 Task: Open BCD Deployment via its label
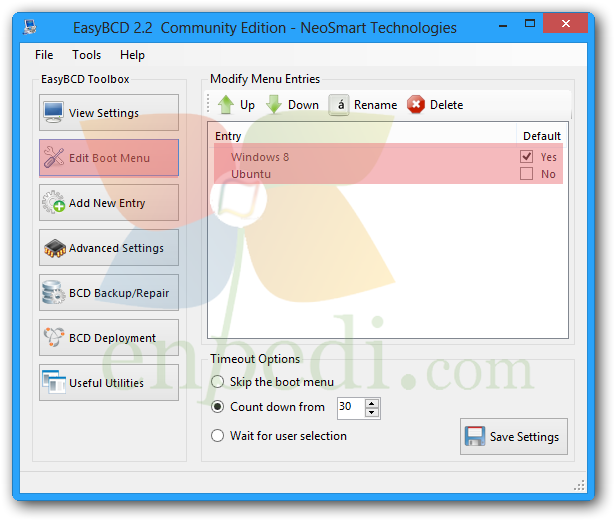pyautogui.click(x=112, y=338)
